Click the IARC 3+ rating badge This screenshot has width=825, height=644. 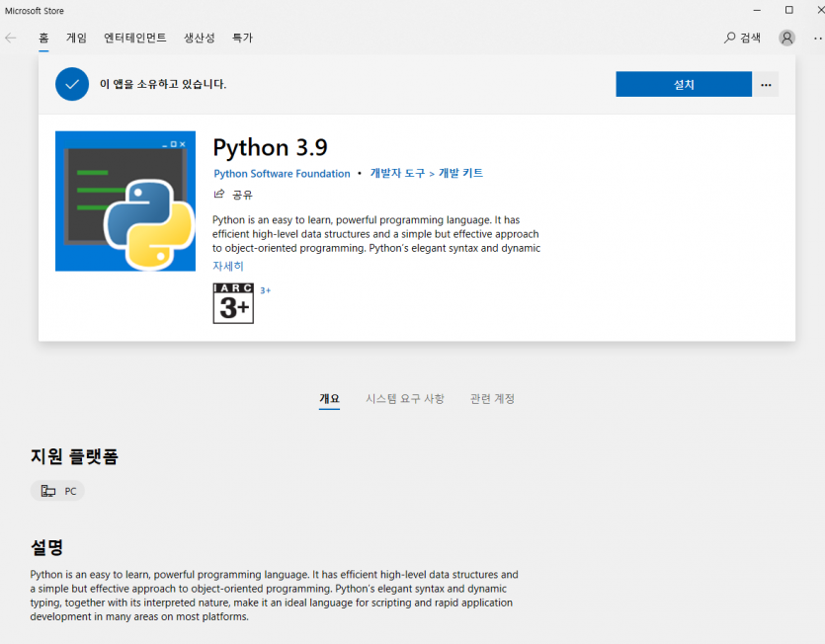coord(233,303)
